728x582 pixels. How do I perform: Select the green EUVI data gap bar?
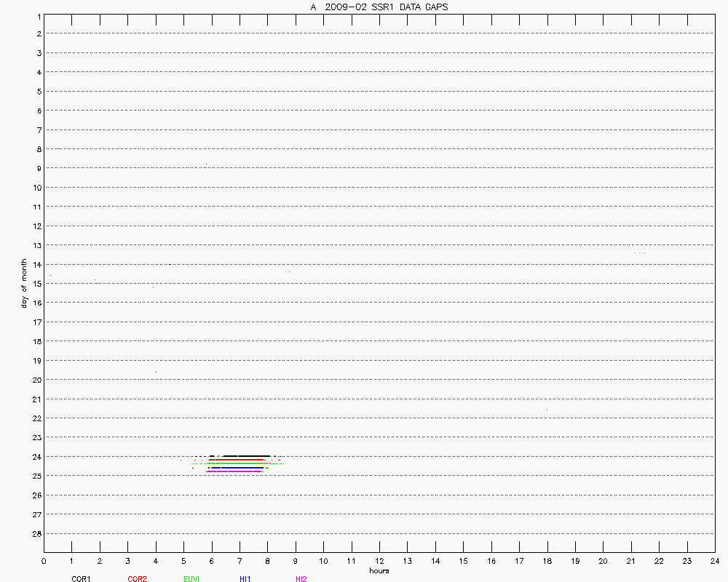[x=237, y=463]
